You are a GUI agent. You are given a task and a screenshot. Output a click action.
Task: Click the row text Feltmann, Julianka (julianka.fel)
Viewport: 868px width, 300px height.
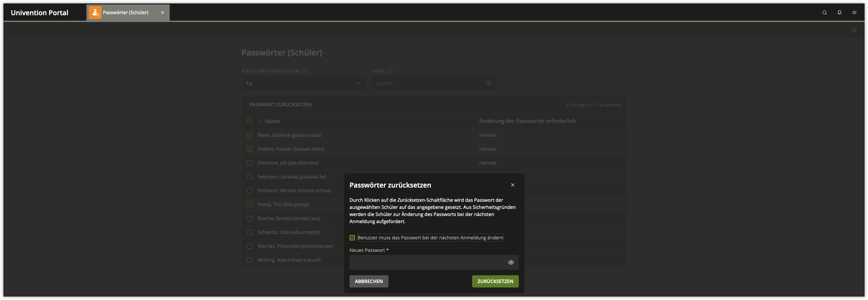(292, 177)
